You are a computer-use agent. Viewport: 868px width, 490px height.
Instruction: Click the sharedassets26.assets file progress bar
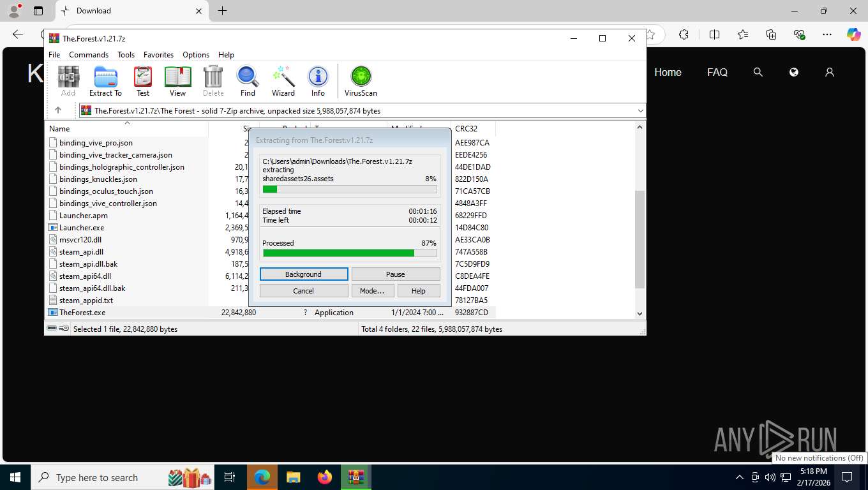350,189
